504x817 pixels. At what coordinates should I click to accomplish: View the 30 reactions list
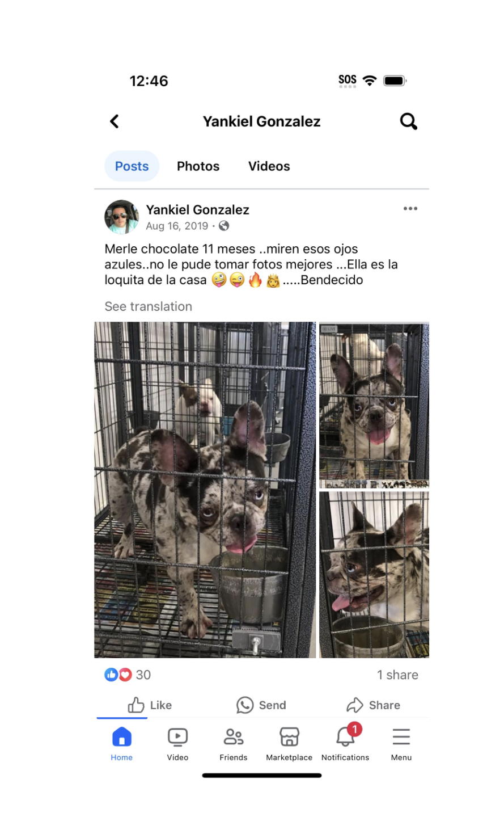tap(128, 675)
